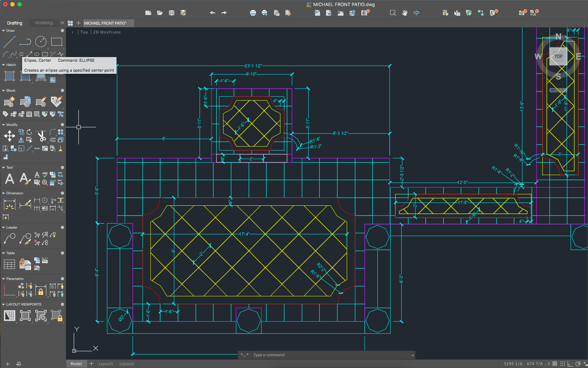Select the Arc tool

pyautogui.click(x=5, y=54)
